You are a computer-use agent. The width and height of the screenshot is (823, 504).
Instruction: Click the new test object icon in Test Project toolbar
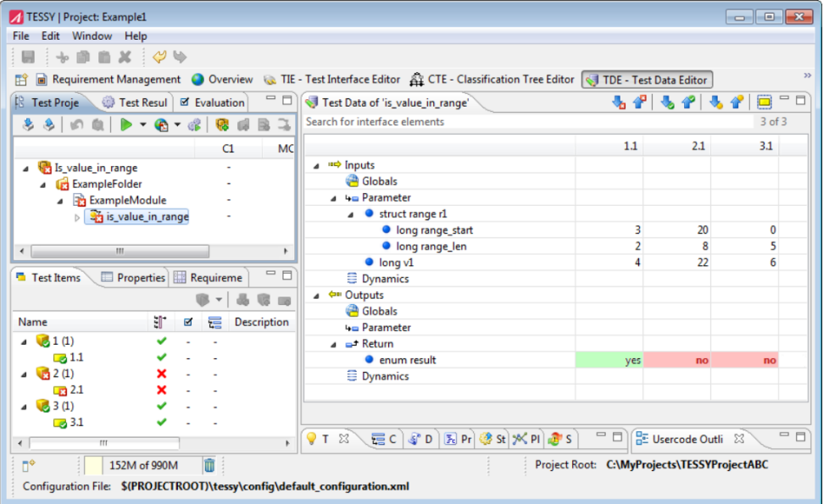click(222, 125)
